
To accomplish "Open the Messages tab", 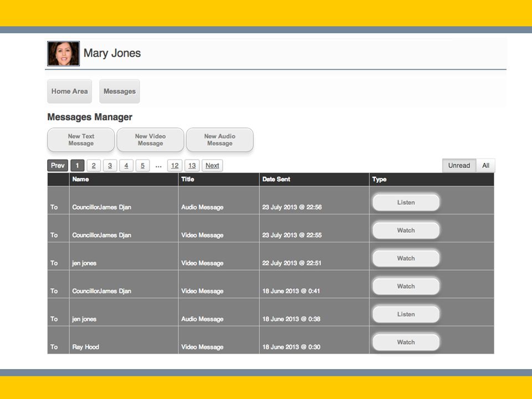I will pyautogui.click(x=120, y=91).
